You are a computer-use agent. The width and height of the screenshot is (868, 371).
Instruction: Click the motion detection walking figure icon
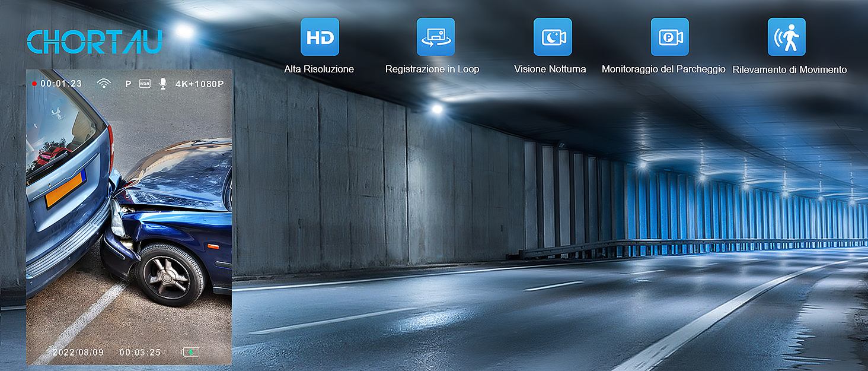coord(787,37)
